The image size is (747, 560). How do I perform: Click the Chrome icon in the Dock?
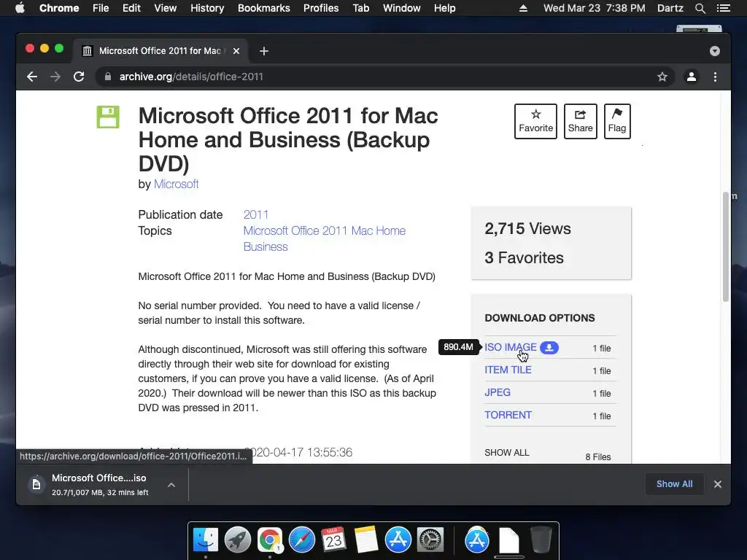coord(270,540)
